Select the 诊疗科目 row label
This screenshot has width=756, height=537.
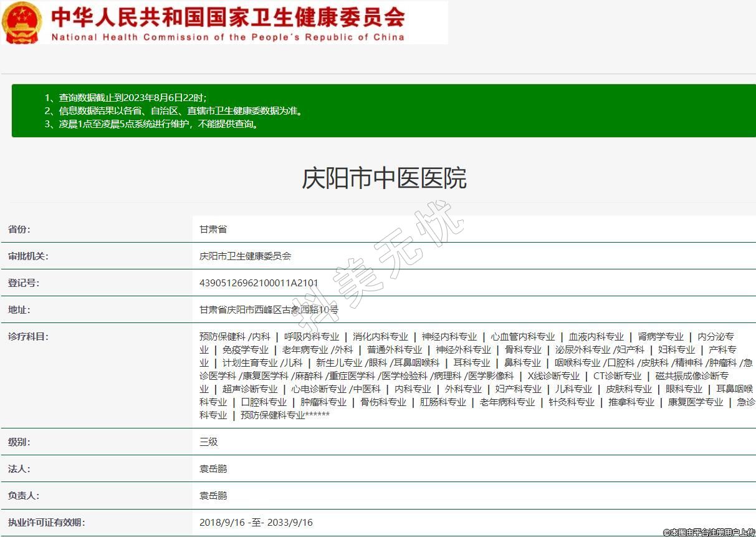(x=27, y=337)
